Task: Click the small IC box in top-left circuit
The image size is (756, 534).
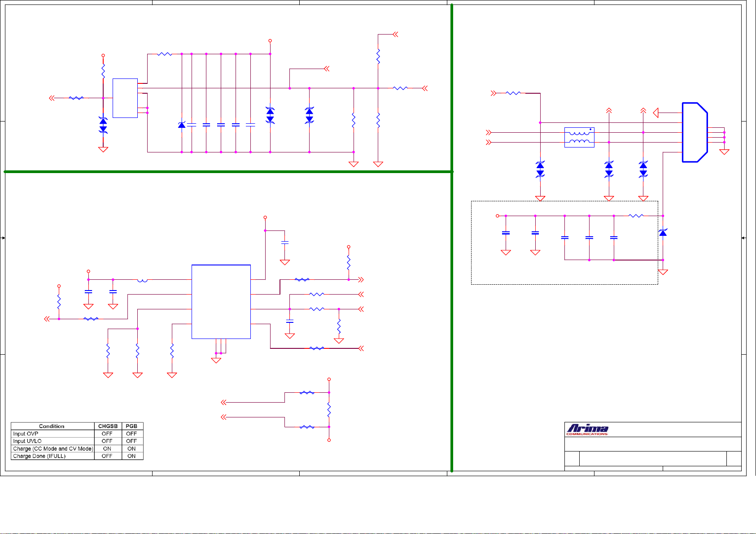Action: pyautogui.click(x=125, y=98)
